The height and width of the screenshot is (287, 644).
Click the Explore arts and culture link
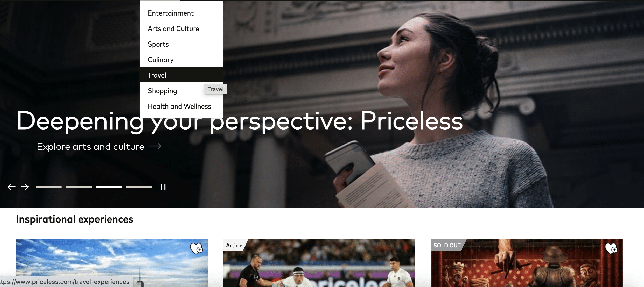coord(90,147)
